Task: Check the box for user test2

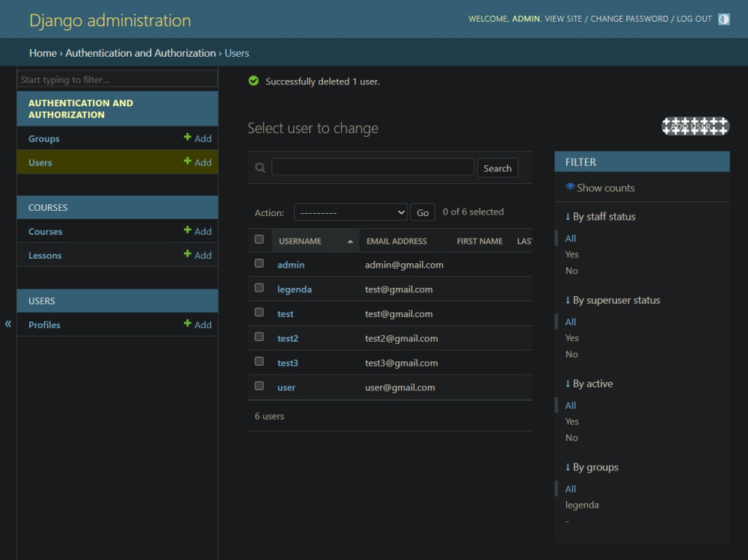Action: point(259,336)
